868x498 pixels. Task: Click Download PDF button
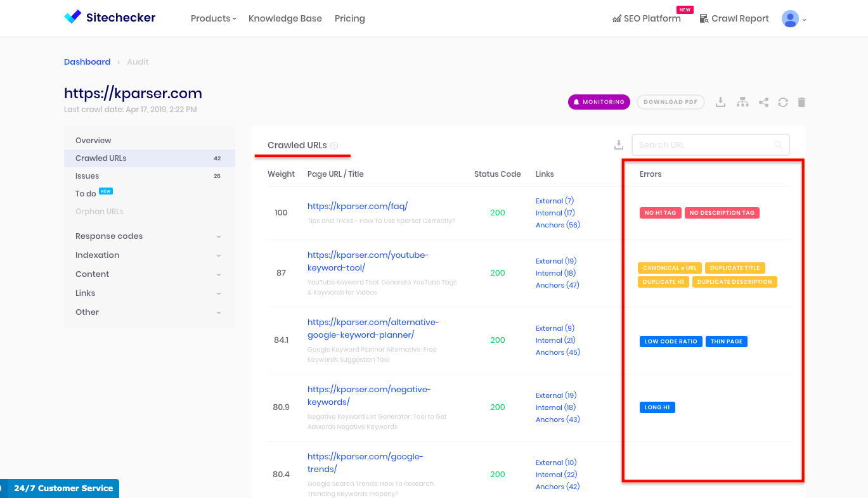(x=670, y=102)
